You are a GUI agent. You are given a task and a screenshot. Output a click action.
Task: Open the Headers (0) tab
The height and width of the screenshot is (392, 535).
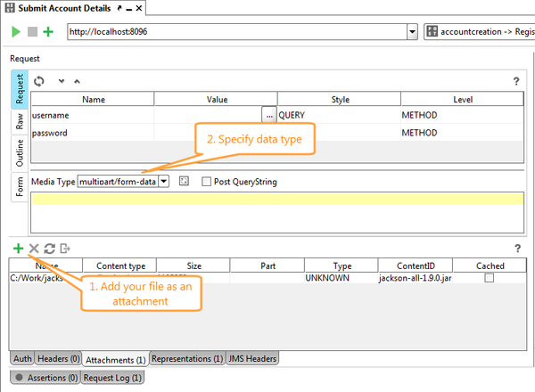coord(58,359)
